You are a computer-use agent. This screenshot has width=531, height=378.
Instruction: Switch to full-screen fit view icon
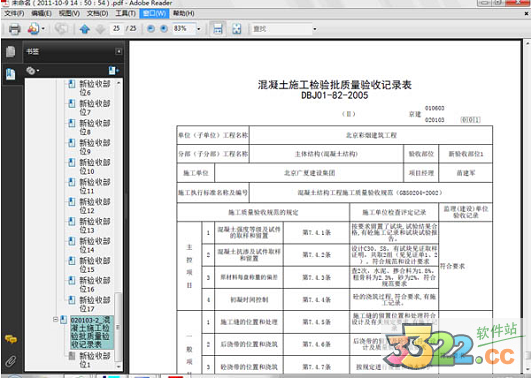click(237, 29)
